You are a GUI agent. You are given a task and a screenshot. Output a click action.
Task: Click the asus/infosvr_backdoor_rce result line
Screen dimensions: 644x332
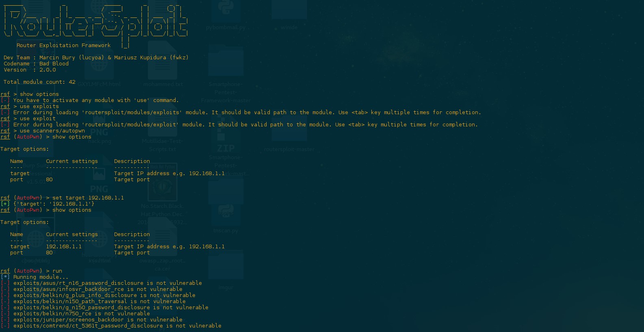pos(91,289)
